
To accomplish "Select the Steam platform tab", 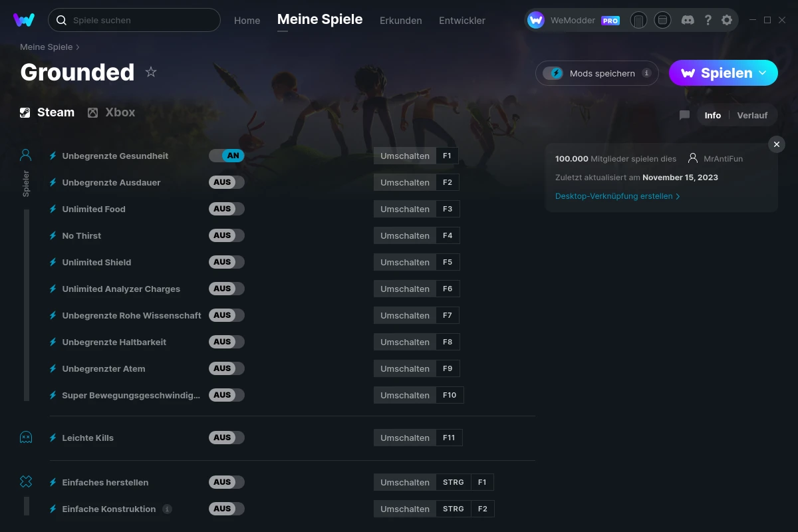I will (47, 112).
